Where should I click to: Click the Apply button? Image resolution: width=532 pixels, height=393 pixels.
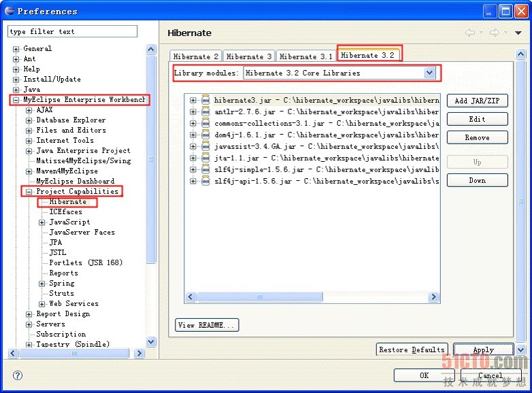click(484, 349)
